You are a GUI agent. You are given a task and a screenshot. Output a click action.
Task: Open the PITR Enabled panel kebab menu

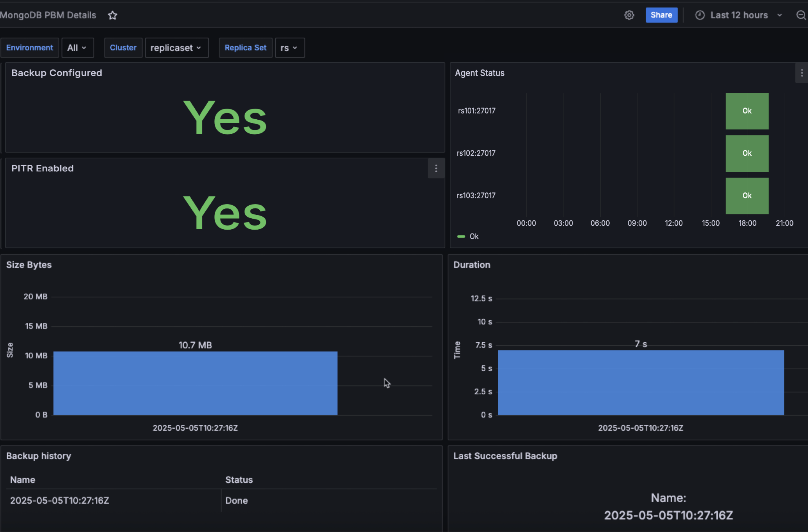pyautogui.click(x=436, y=168)
